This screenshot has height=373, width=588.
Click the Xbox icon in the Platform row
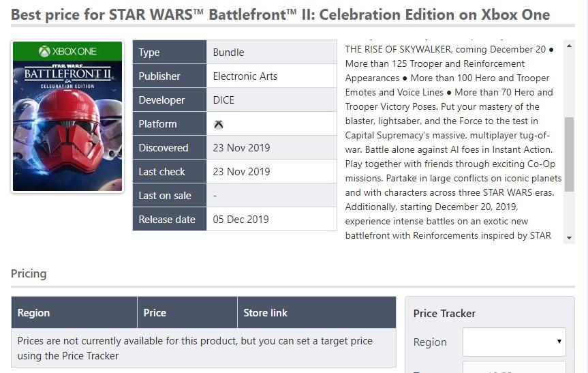(219, 124)
